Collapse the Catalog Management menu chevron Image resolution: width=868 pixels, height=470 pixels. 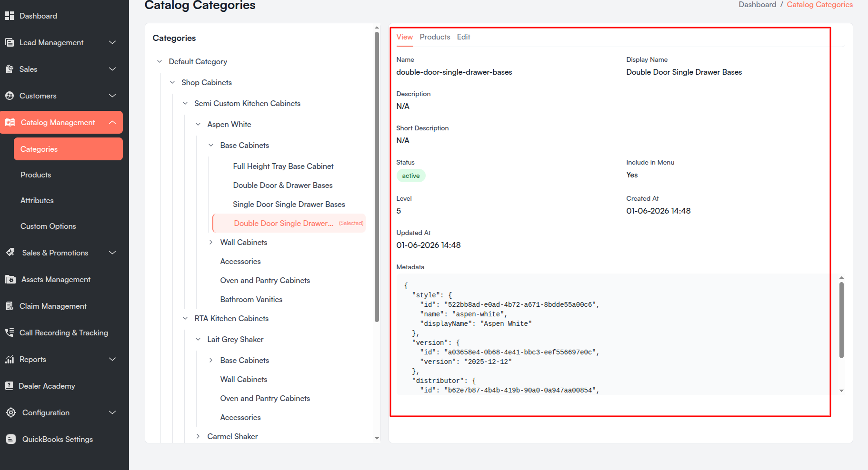(x=112, y=122)
